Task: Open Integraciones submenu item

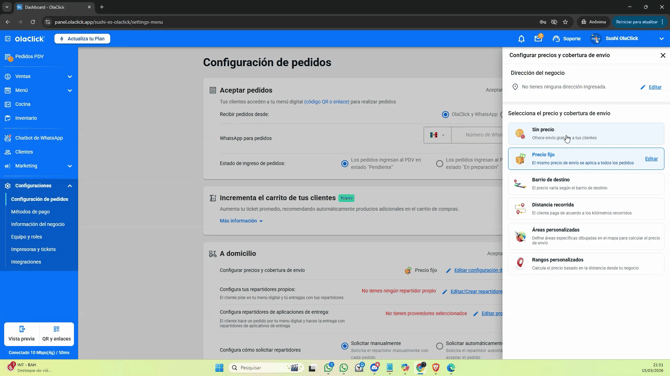Action: (x=26, y=262)
